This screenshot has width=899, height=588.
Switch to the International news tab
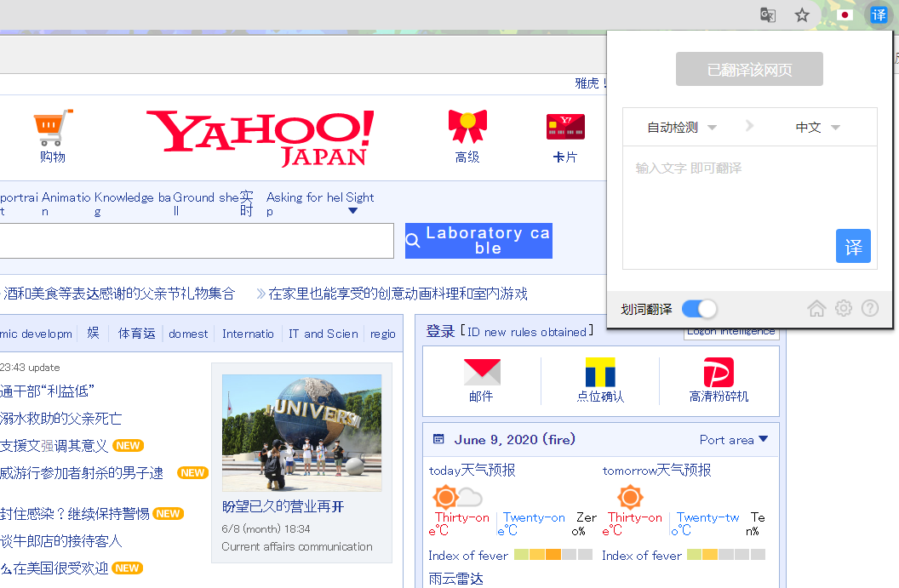(x=248, y=334)
